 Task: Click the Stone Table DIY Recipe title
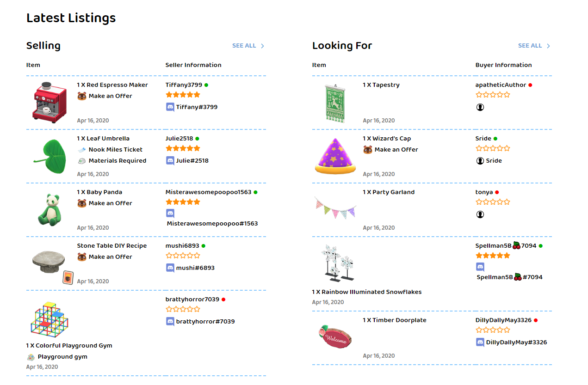tap(112, 245)
